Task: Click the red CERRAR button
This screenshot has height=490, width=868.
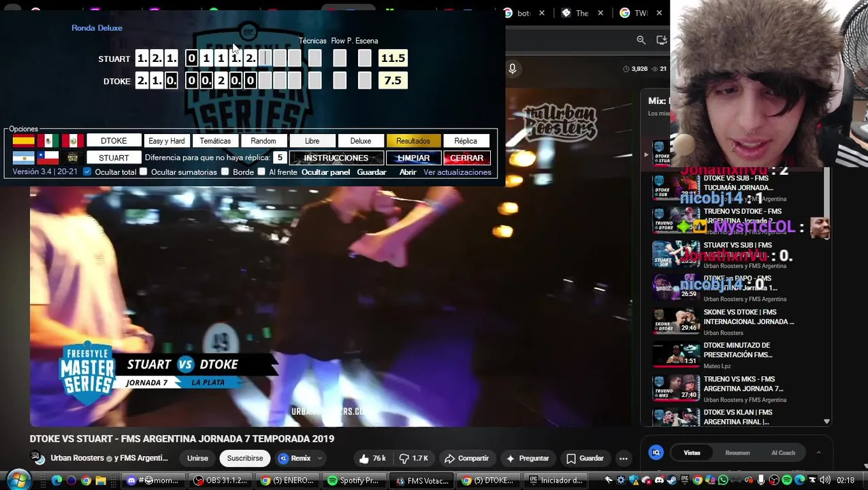Action: 466,158
